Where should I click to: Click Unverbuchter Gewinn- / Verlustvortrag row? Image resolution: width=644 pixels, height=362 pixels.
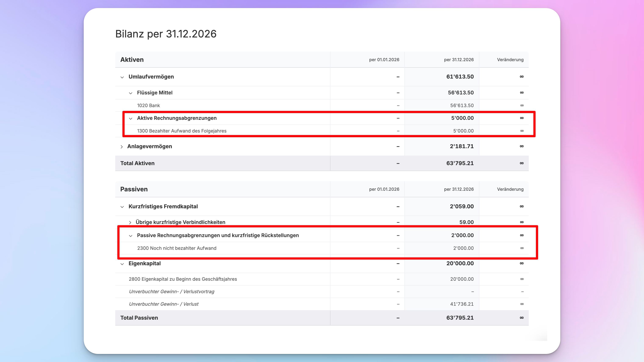point(322,292)
